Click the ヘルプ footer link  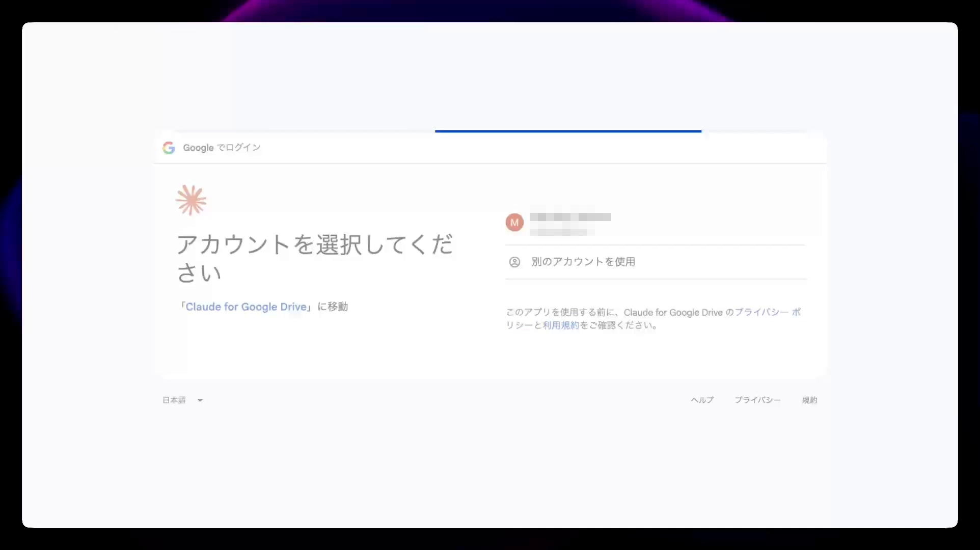702,400
